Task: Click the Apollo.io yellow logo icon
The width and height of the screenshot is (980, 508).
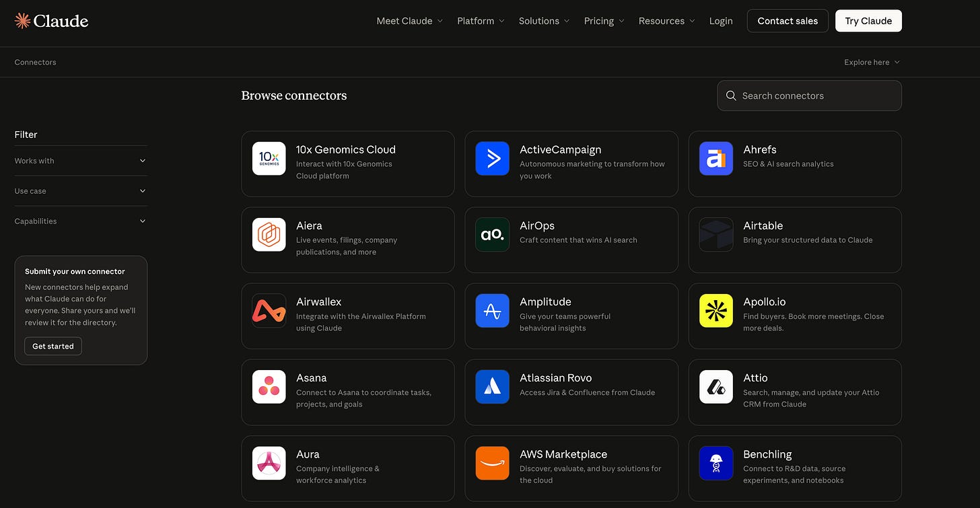Action: point(715,310)
